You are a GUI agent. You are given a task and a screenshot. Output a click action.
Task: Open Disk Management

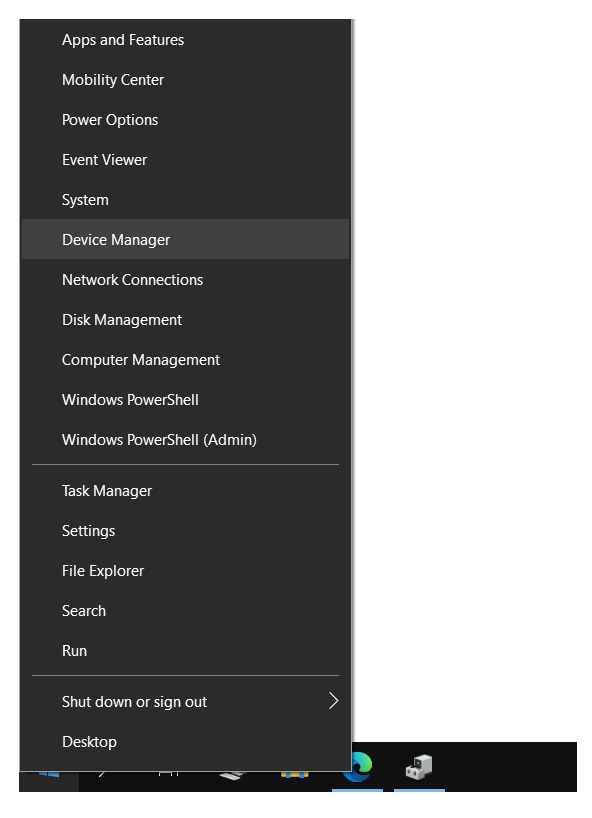pyautogui.click(x=185, y=320)
